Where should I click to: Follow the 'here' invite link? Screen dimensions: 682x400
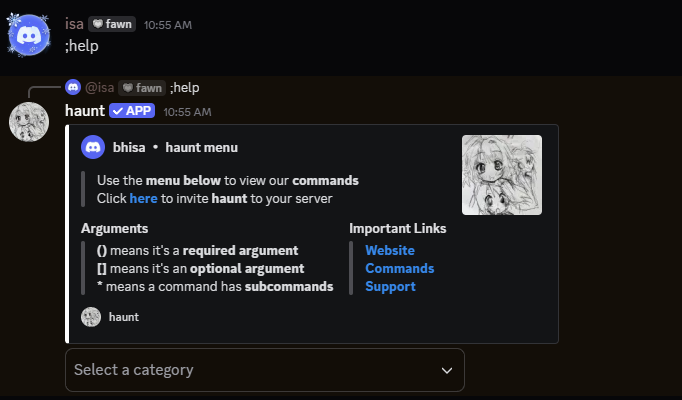144,198
